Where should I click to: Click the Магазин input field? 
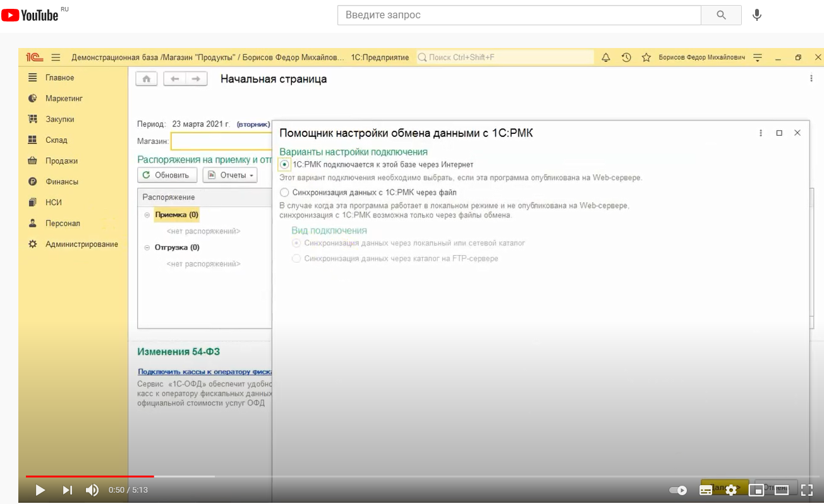click(221, 141)
